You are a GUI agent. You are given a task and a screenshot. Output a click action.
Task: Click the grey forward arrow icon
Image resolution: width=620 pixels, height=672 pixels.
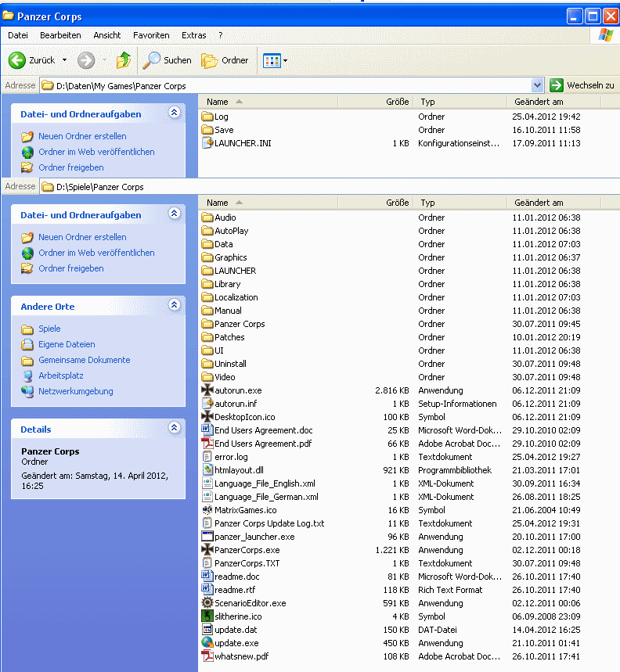pyautogui.click(x=86, y=60)
